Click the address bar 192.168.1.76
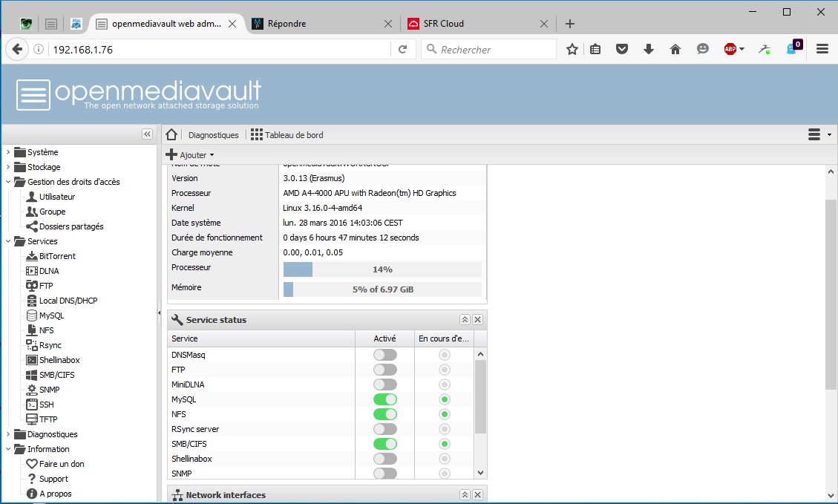This screenshot has width=838, height=504. 220,50
